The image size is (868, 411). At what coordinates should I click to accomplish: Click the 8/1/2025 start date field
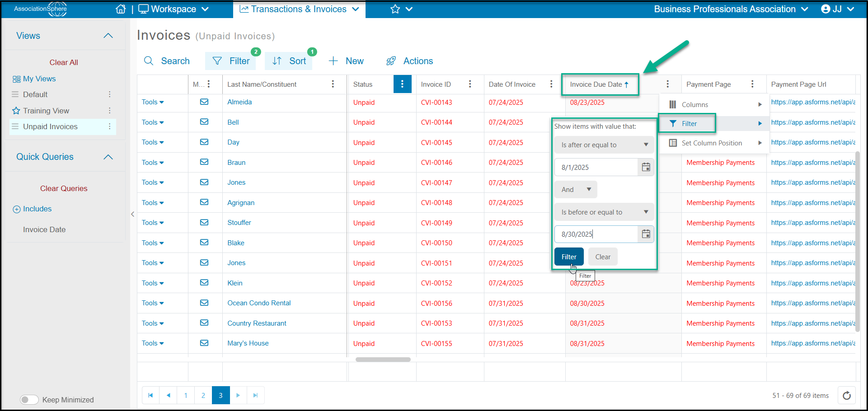[596, 167]
